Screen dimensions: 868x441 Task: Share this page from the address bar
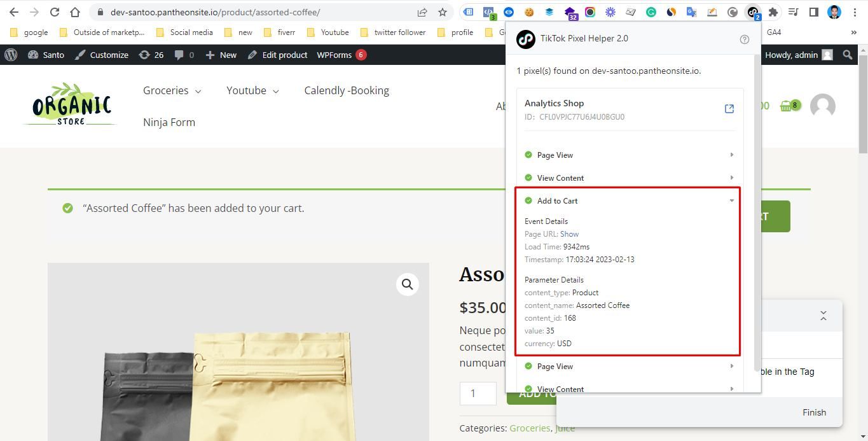point(422,12)
